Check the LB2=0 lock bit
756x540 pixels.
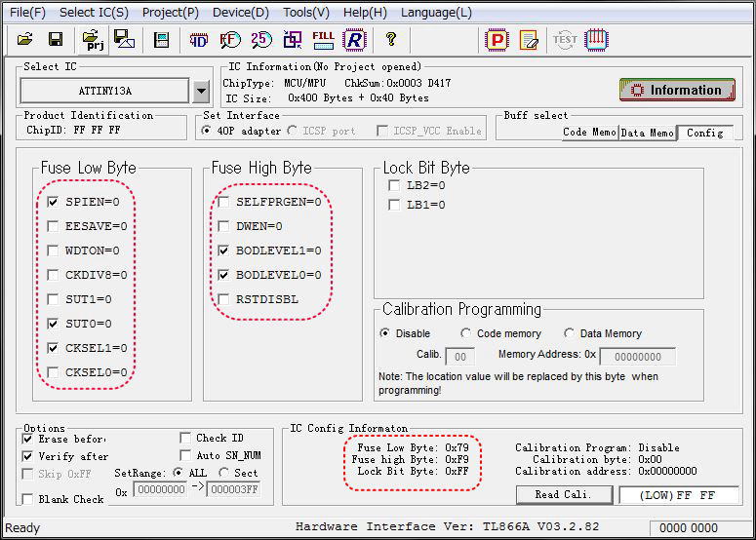(x=394, y=185)
